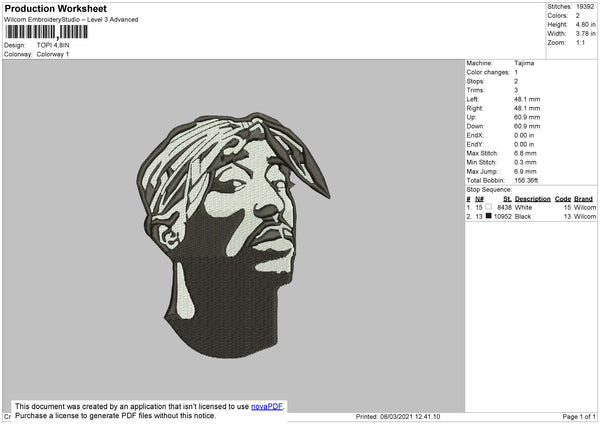The height and width of the screenshot is (424, 600).
Task: Click the 'Code' column header
Action: [x=563, y=199]
